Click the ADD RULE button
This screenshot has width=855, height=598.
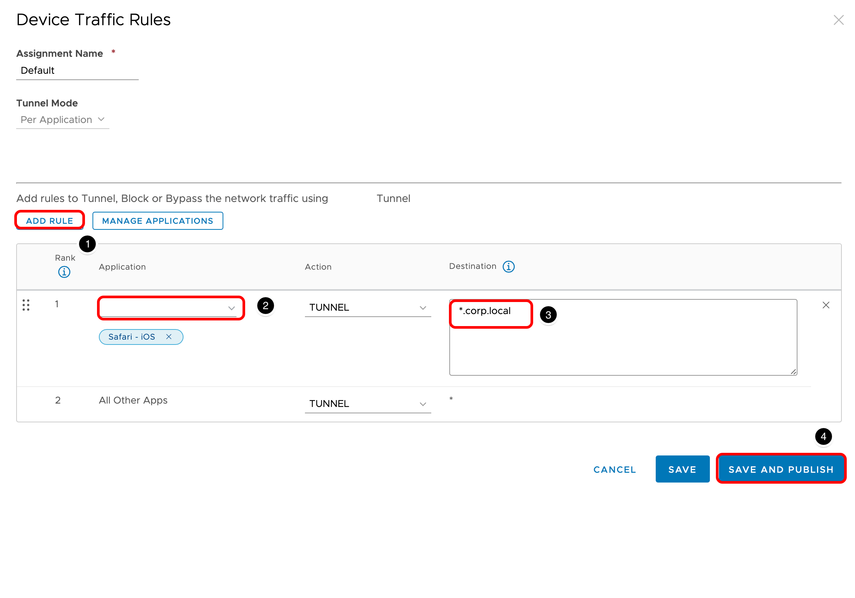pyautogui.click(x=49, y=220)
